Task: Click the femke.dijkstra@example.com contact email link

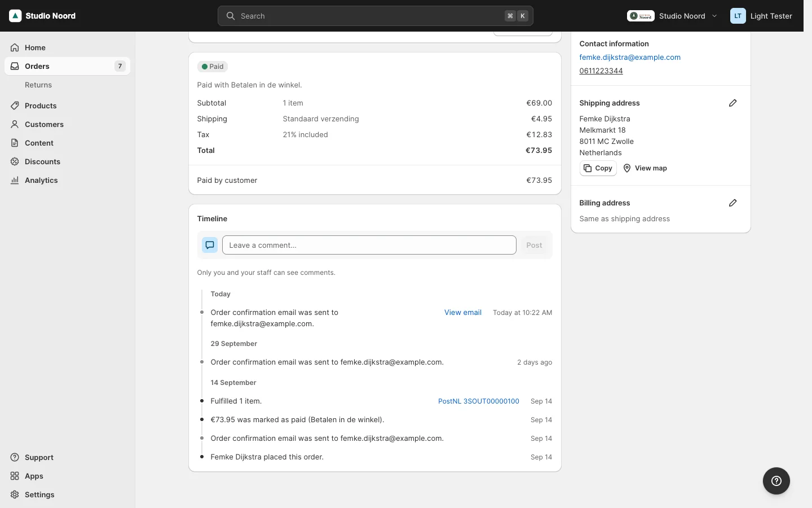Action: 630,57
